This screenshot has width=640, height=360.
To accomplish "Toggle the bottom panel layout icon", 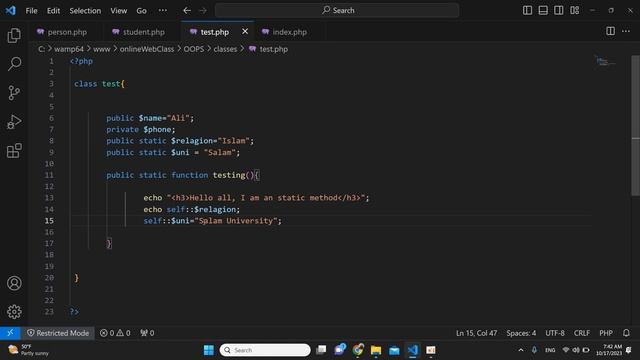I will point(543,10).
